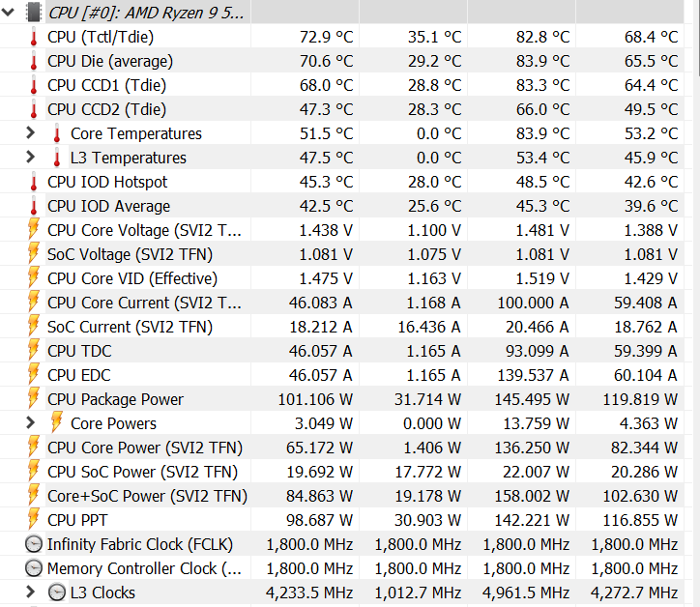The image size is (700, 607).
Task: Click thermometer icon beside CPU CCD2 (Tdie)
Action: pos(34,109)
